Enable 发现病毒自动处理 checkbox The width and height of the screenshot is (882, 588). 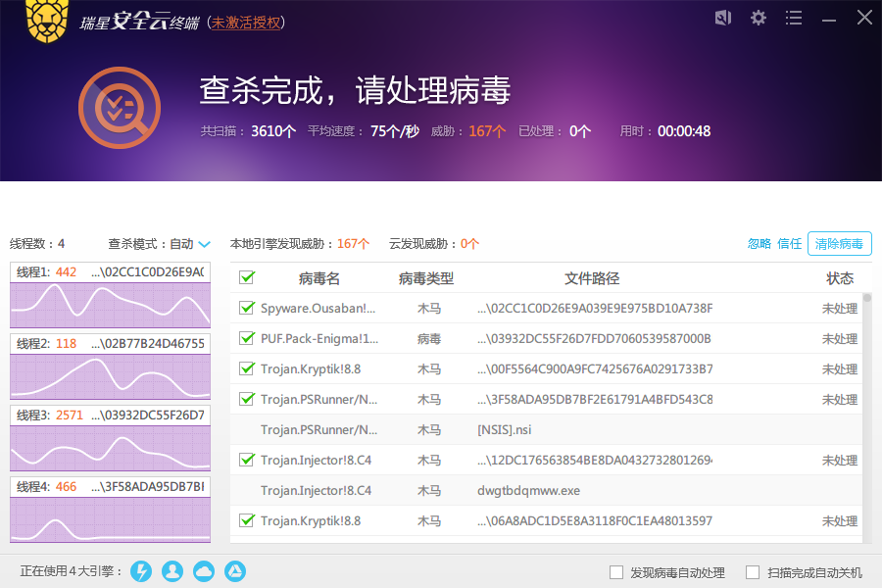pyautogui.click(x=616, y=572)
